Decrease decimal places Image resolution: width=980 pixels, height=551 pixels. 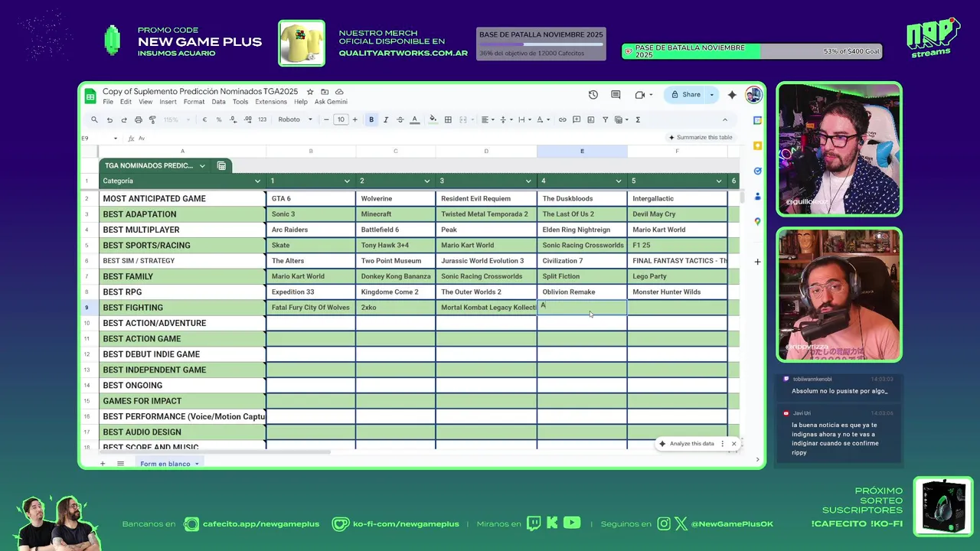[233, 119]
